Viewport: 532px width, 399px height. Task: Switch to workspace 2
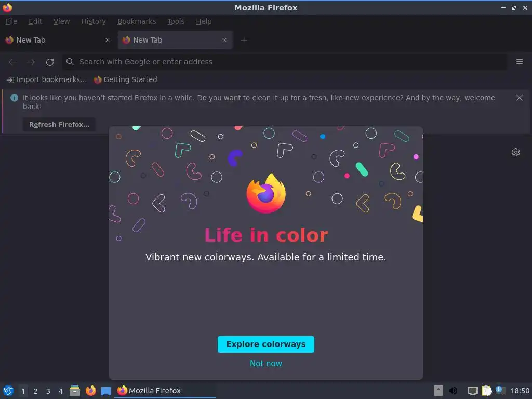pyautogui.click(x=36, y=391)
